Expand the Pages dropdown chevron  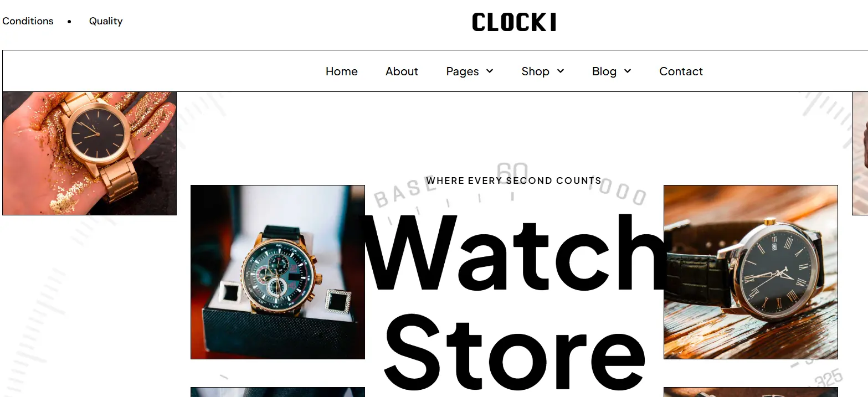(490, 71)
